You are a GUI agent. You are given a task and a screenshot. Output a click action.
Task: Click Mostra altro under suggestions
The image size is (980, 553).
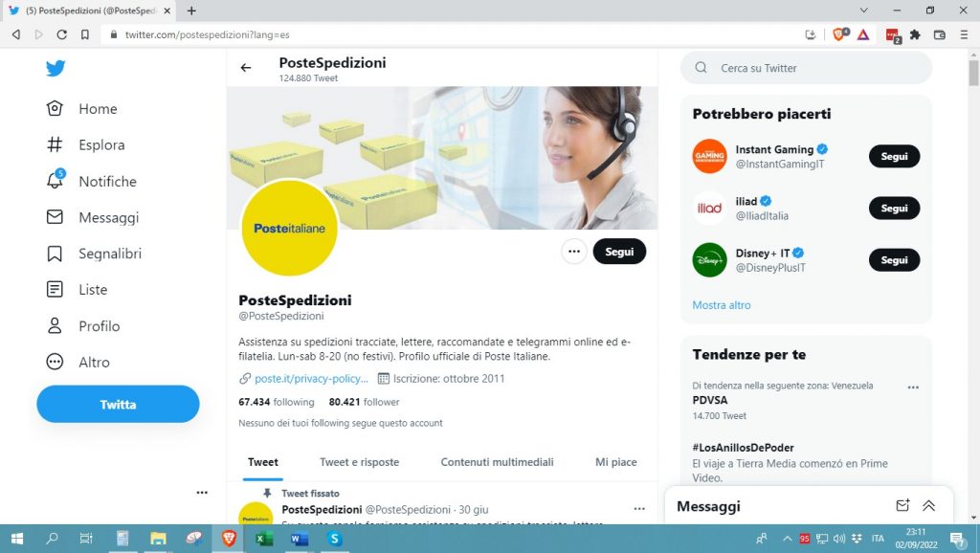[x=722, y=305]
